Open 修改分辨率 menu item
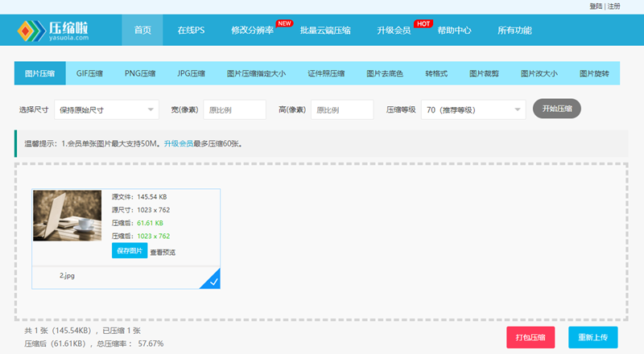 [x=252, y=31]
